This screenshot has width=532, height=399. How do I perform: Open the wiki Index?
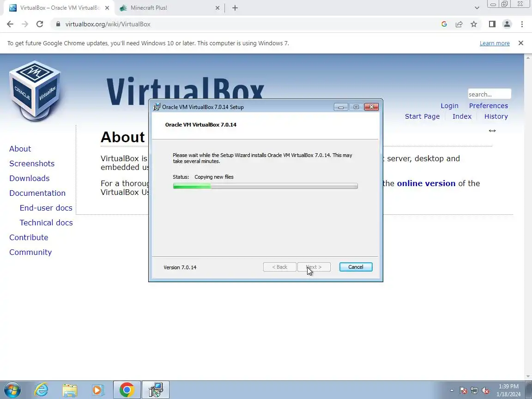pos(462,116)
